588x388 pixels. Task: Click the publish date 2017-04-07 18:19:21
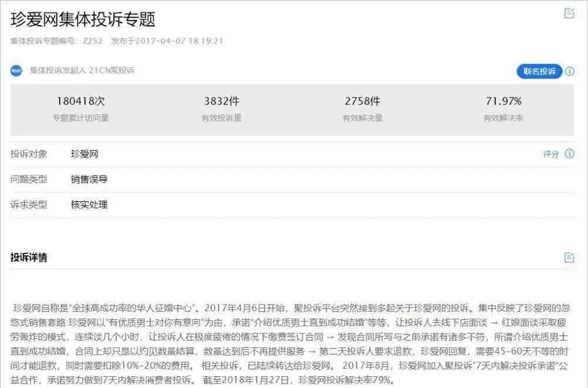click(167, 41)
